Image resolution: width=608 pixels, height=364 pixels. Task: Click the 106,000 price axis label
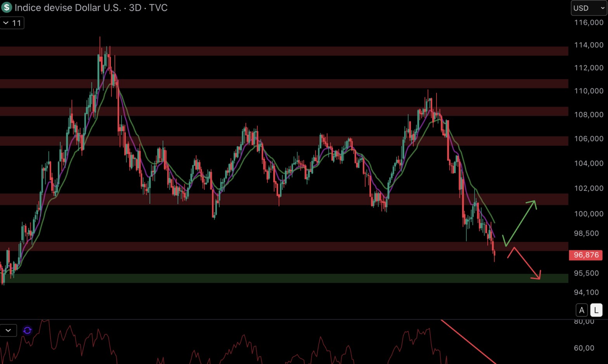[589, 139]
